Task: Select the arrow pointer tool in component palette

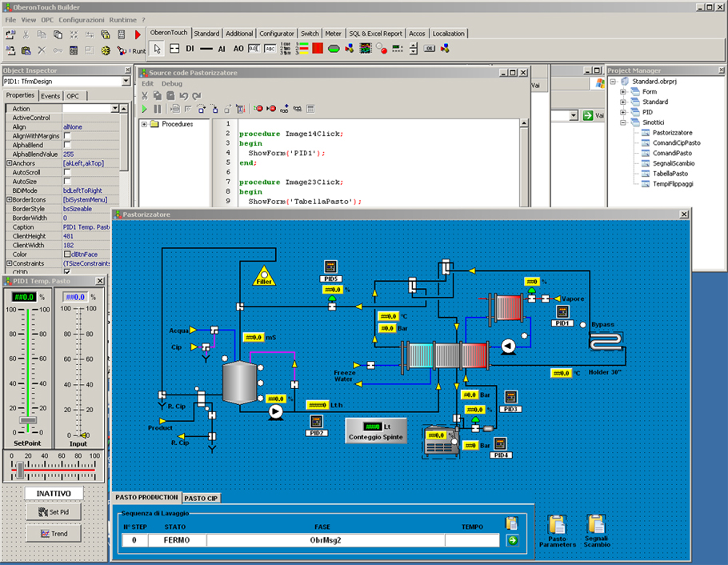Action: [x=157, y=48]
